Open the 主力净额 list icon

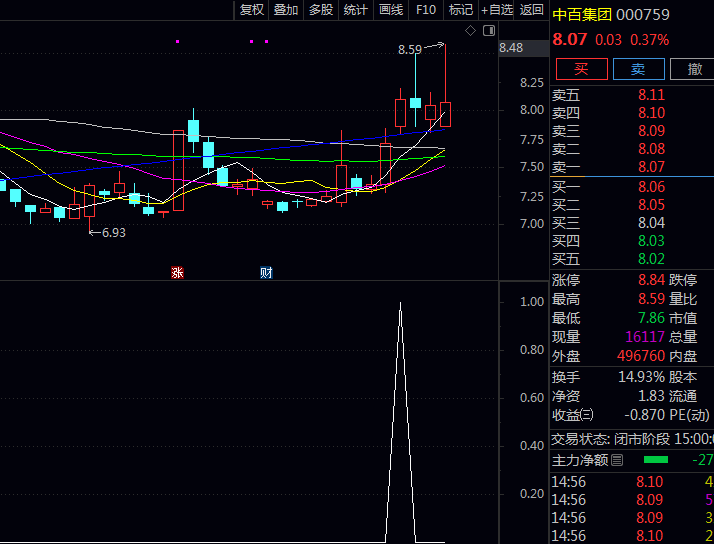[617, 460]
